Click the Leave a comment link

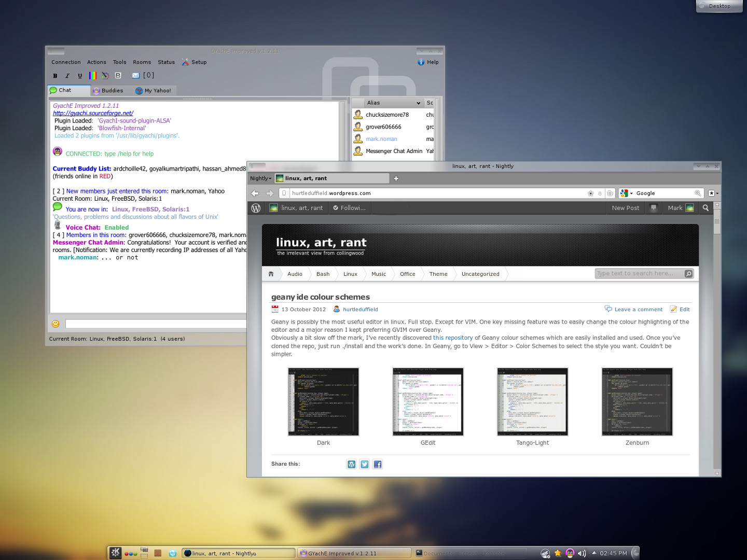[633, 310]
